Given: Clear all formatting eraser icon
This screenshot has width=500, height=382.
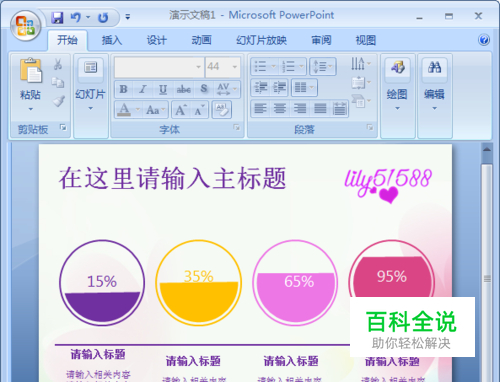Looking at the screenshot, I should (222, 110).
